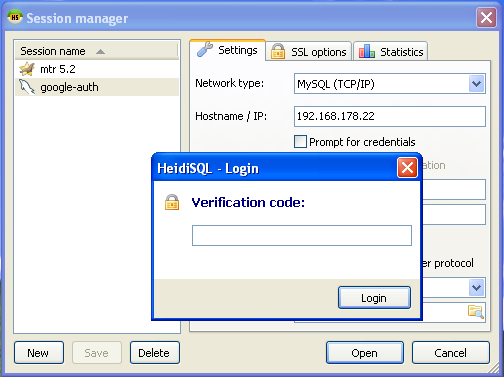This screenshot has width=504, height=377.
Task: Open the Network type dropdown
Action: click(476, 84)
